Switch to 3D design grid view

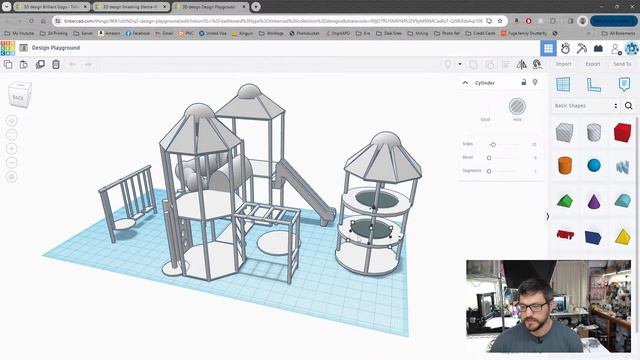point(548,49)
